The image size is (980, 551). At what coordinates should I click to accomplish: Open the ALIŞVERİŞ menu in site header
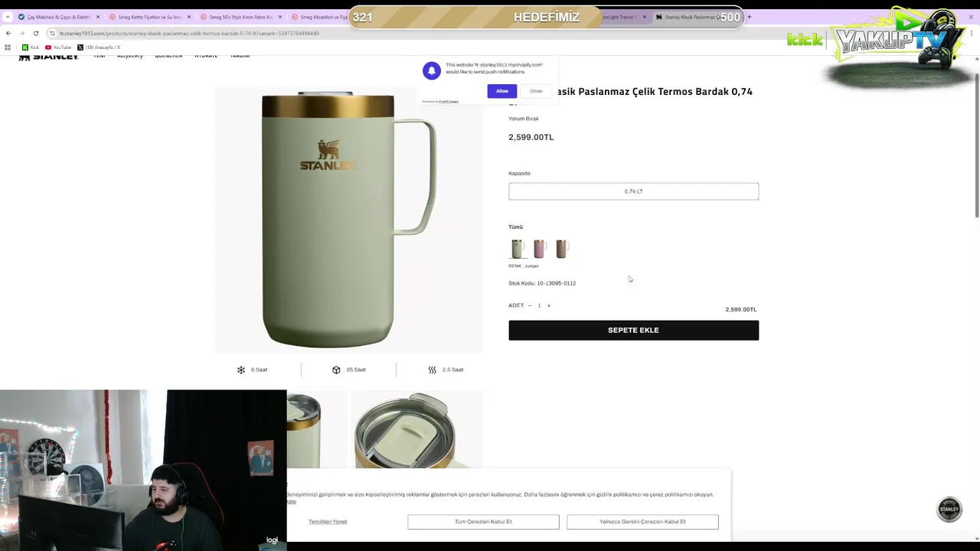pos(130,56)
